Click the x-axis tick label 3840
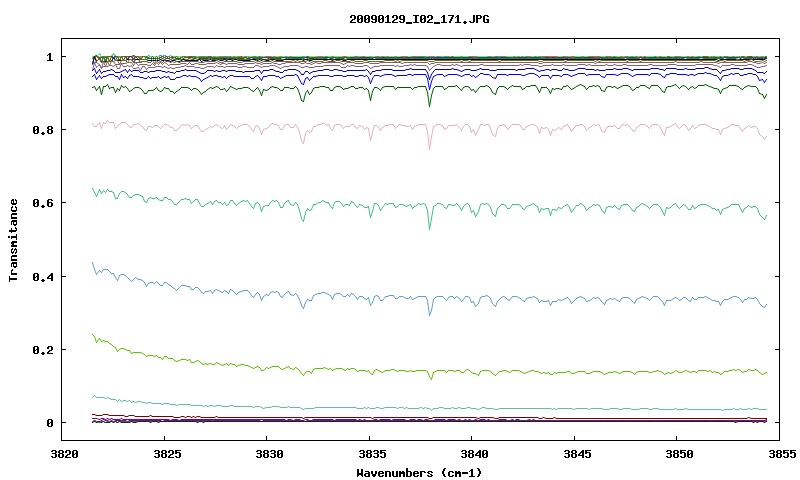Image resolution: width=800 pixels, height=480 pixels. click(x=474, y=453)
